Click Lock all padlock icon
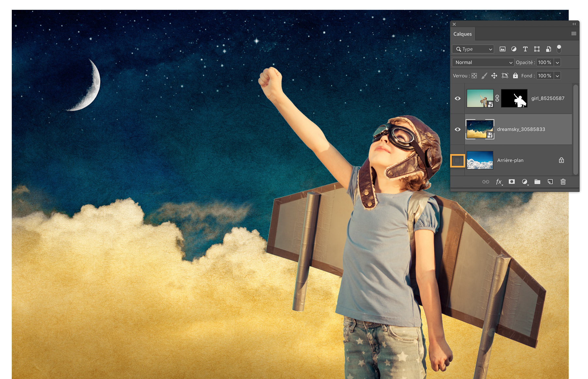This screenshot has width=588, height=379. click(515, 75)
